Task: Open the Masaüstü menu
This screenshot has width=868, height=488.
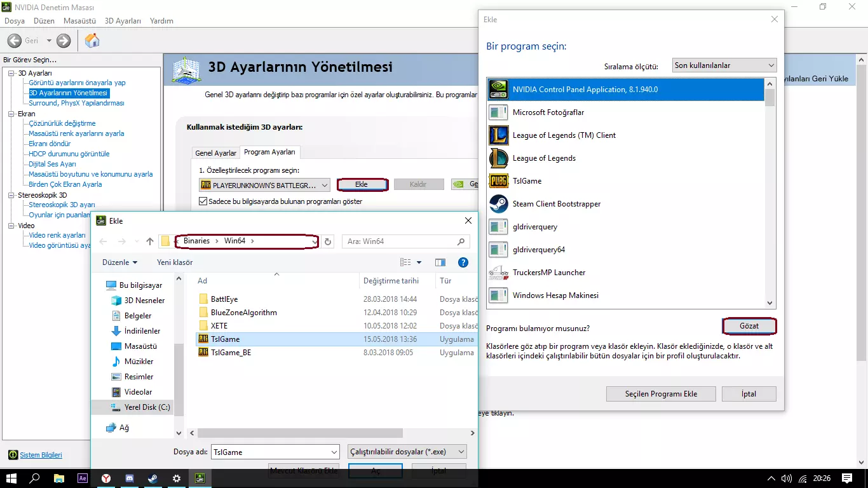Action: tap(79, 21)
